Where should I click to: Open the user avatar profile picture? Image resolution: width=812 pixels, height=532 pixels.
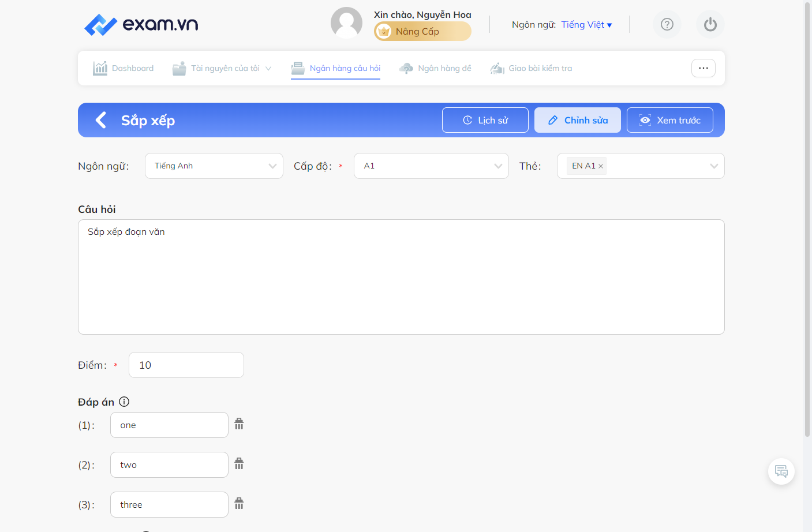346,23
